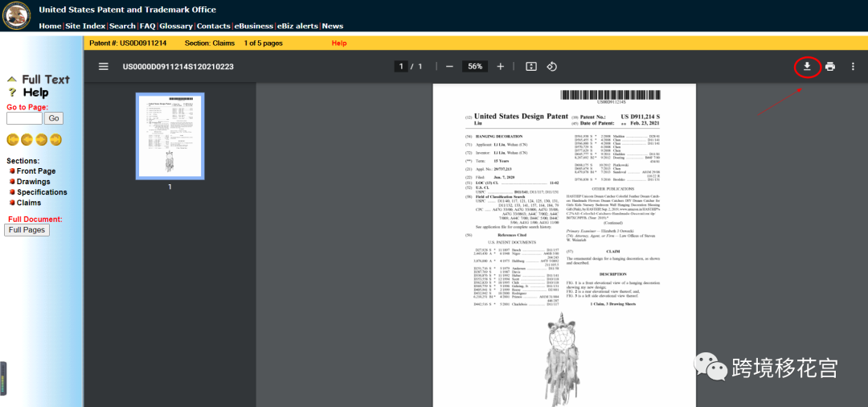Click the red bullet beside Specifications
Viewport: 868px width, 407px height.
tap(11, 193)
